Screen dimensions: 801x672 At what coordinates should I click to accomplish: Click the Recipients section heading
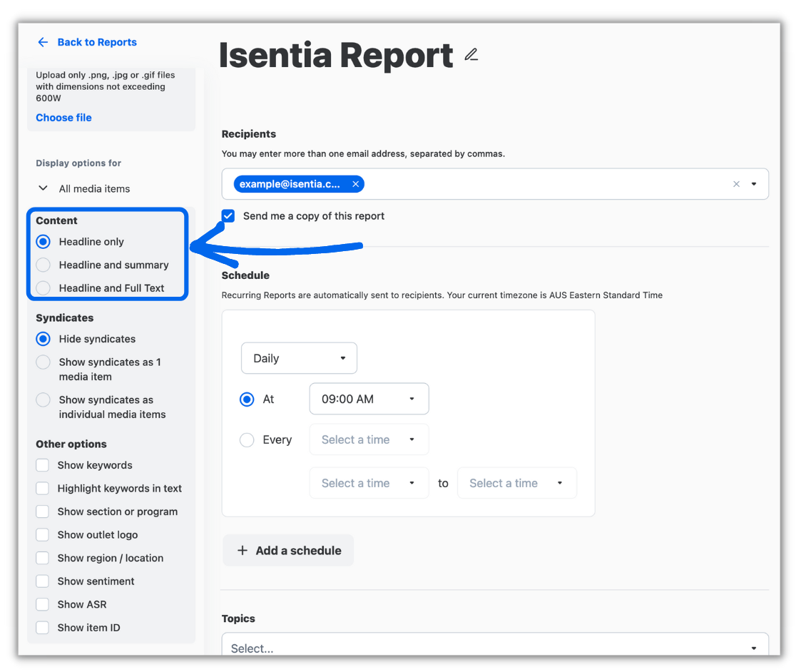point(248,134)
